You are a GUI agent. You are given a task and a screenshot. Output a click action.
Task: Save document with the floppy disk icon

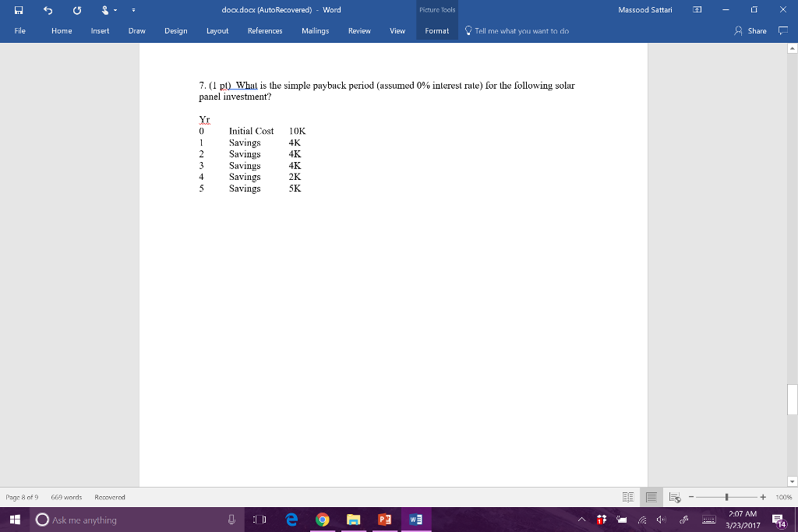[19, 9]
